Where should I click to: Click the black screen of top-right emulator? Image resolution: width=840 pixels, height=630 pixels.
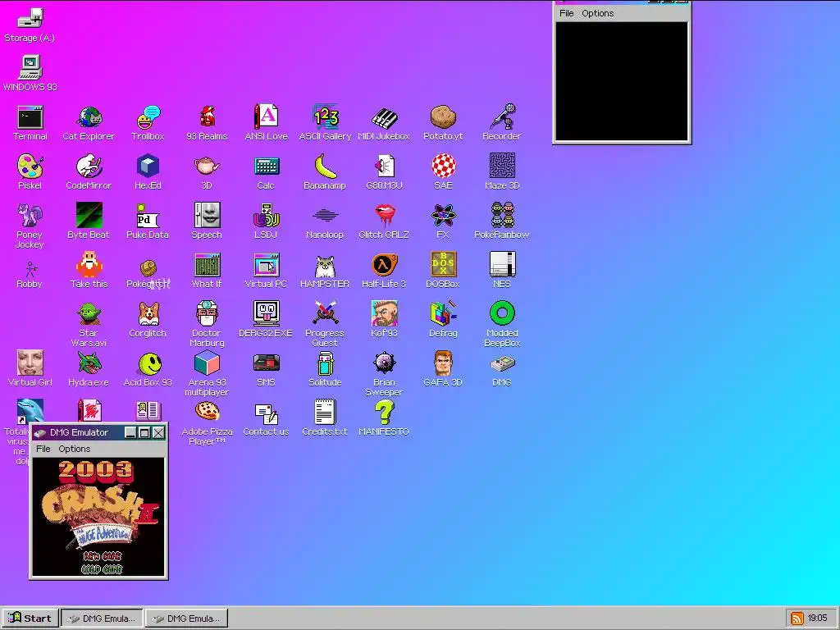[622, 81]
